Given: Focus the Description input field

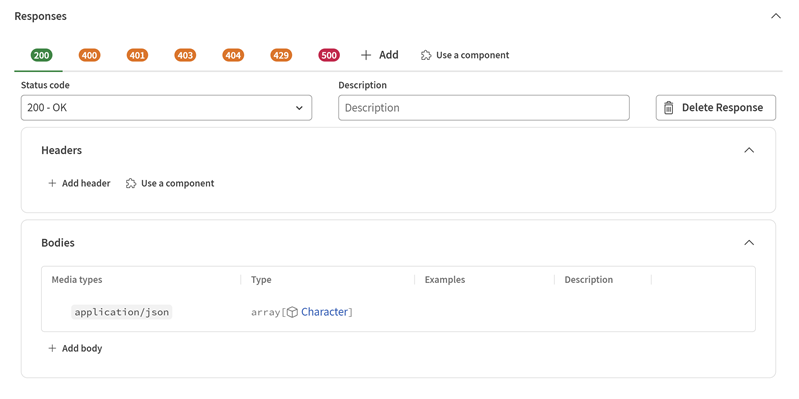Looking at the screenshot, I should tap(484, 108).
